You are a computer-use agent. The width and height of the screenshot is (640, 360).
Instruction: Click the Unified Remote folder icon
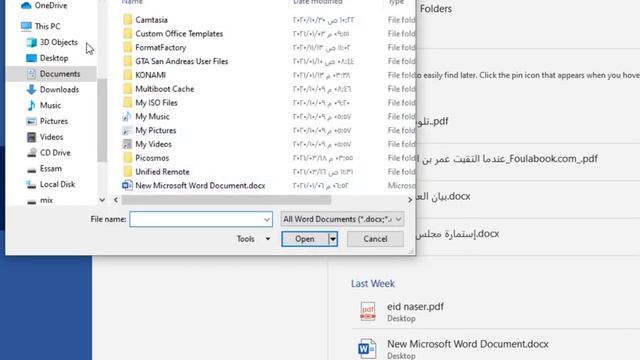point(128,172)
